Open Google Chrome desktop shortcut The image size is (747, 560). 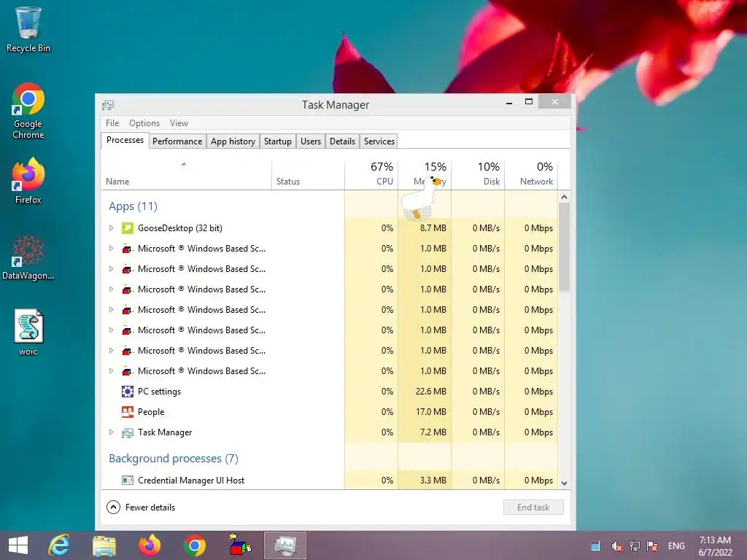coord(28,111)
